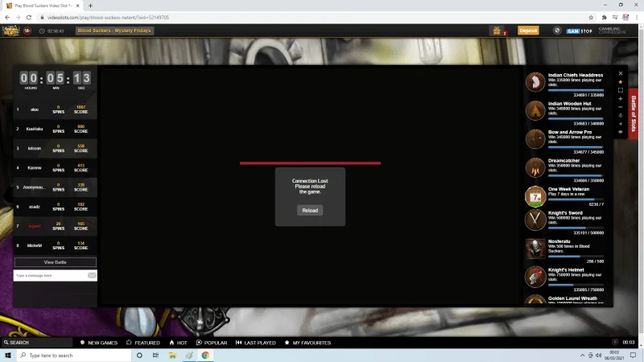Click the Deposit button
The height and width of the screenshot is (362, 644).
point(528,31)
